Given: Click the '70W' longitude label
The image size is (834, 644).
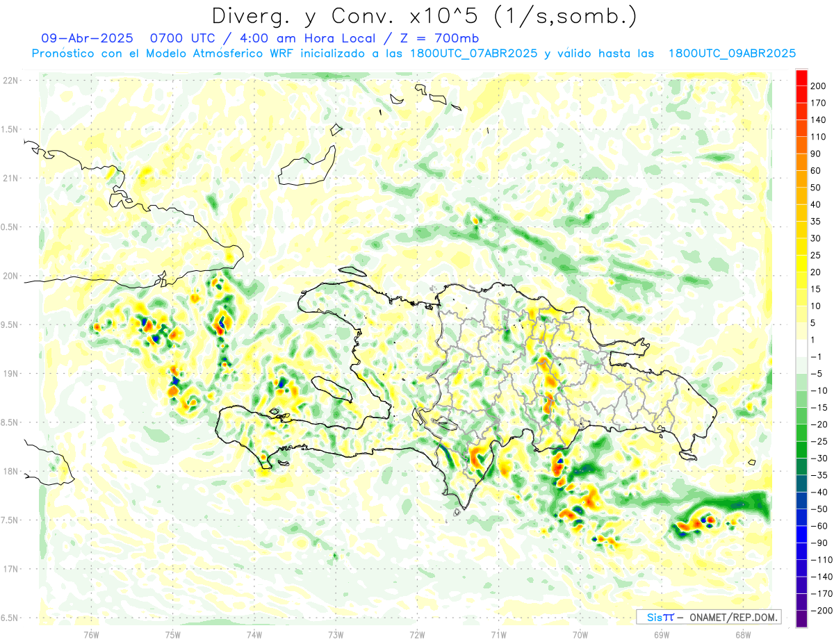Looking at the screenshot, I should click(580, 634).
